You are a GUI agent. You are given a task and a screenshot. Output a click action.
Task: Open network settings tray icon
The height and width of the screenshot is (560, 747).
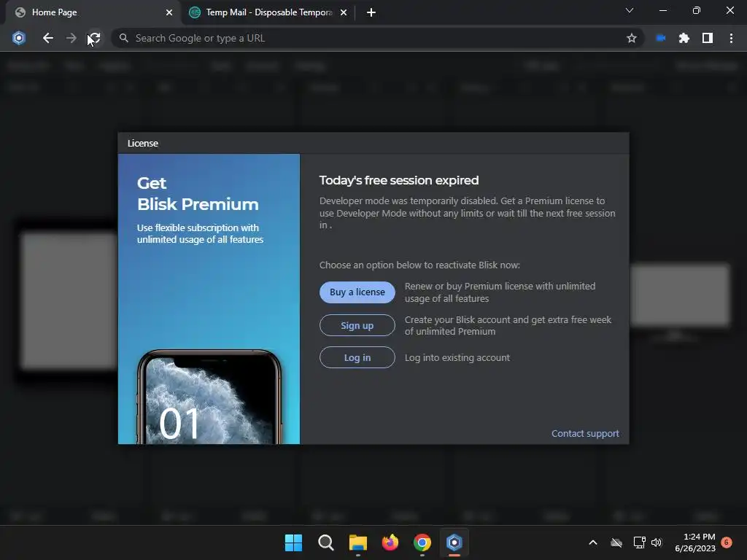coord(639,542)
